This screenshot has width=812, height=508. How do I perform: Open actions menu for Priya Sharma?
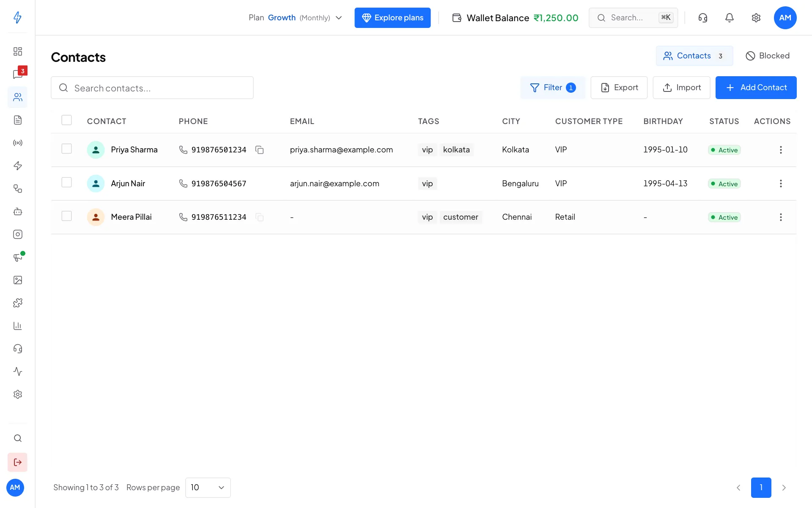pyautogui.click(x=781, y=150)
